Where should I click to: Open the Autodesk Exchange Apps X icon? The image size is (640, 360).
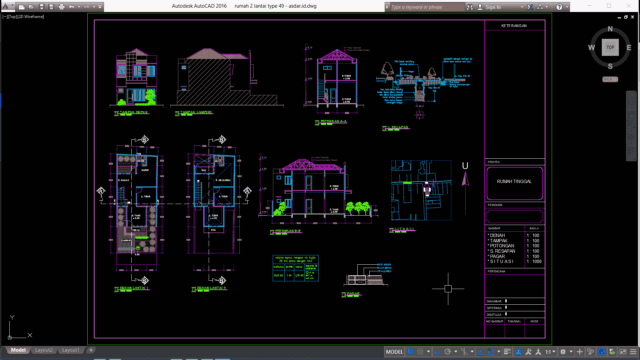pos(530,7)
